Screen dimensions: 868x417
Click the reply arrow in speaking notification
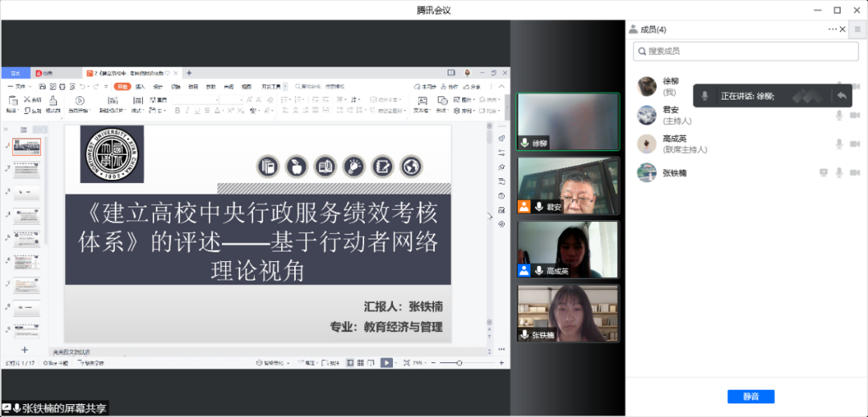(841, 96)
